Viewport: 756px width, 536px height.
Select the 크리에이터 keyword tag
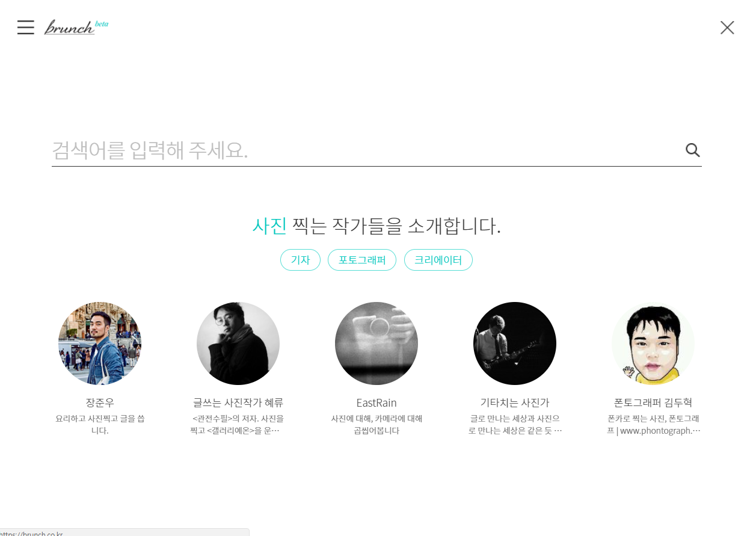[438, 260]
